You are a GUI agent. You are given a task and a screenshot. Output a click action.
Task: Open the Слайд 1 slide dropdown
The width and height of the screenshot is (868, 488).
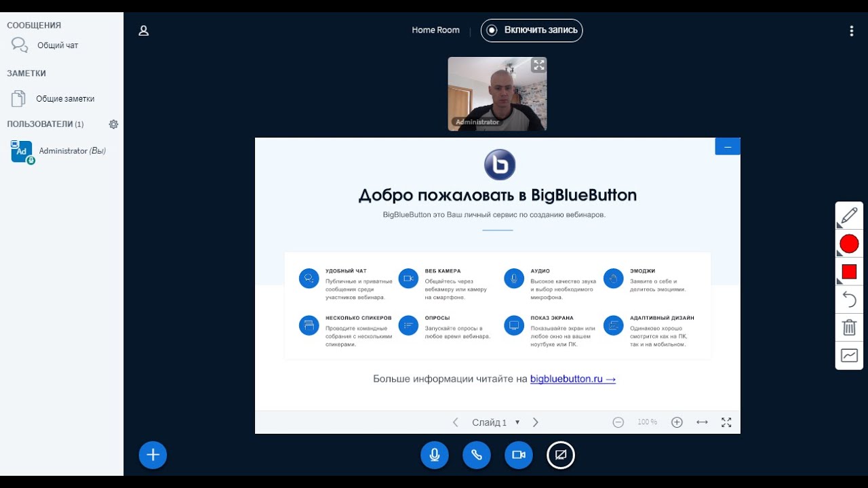coord(496,422)
